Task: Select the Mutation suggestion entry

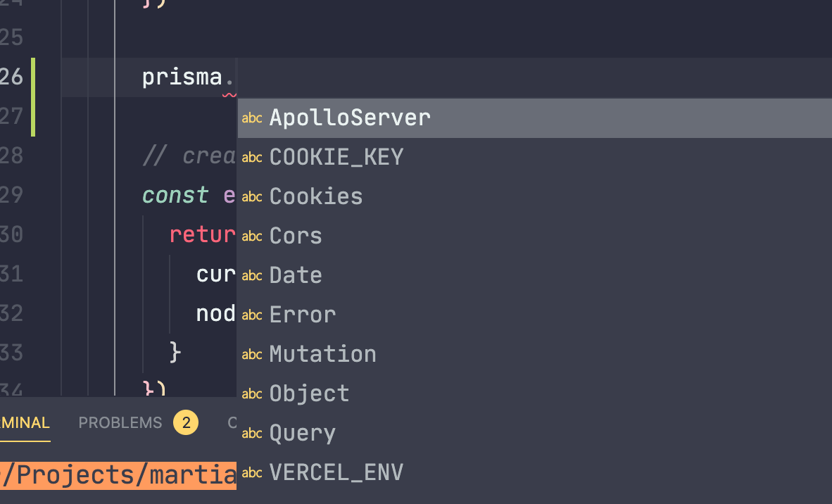Action: [322, 354]
